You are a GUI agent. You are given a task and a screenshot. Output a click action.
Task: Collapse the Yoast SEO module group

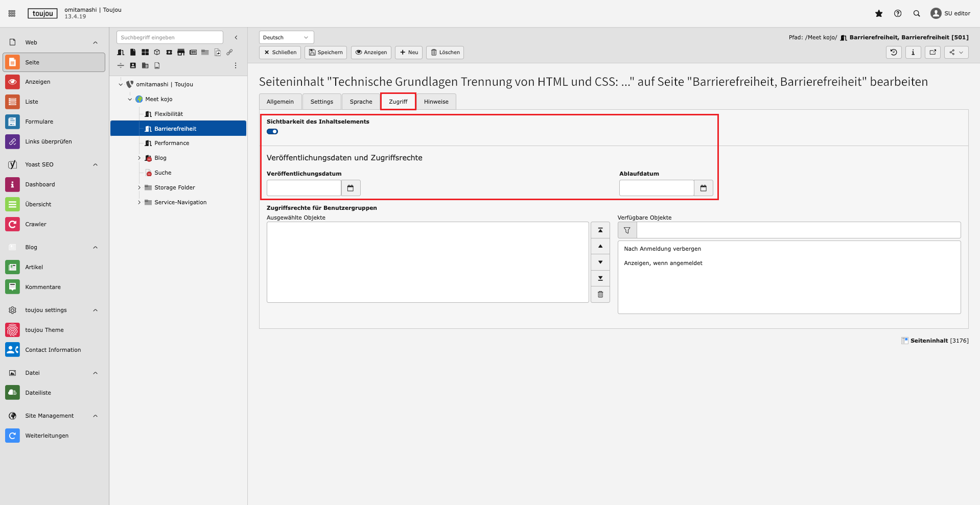pos(95,165)
